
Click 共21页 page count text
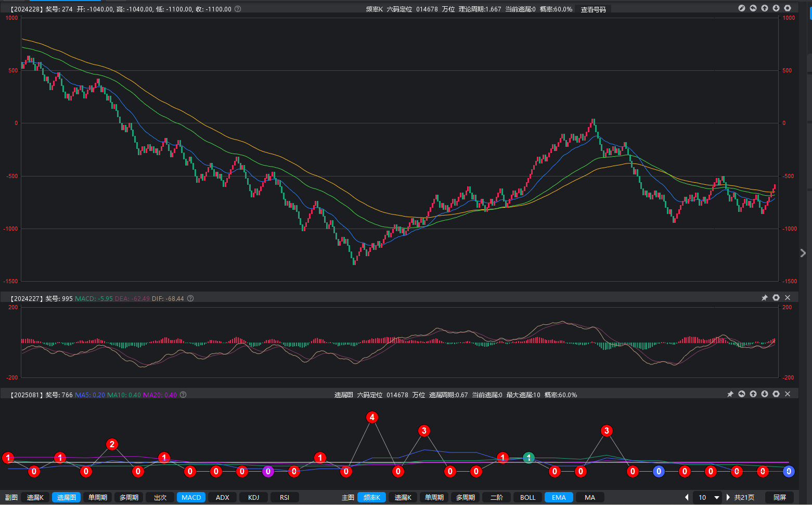[x=744, y=497]
